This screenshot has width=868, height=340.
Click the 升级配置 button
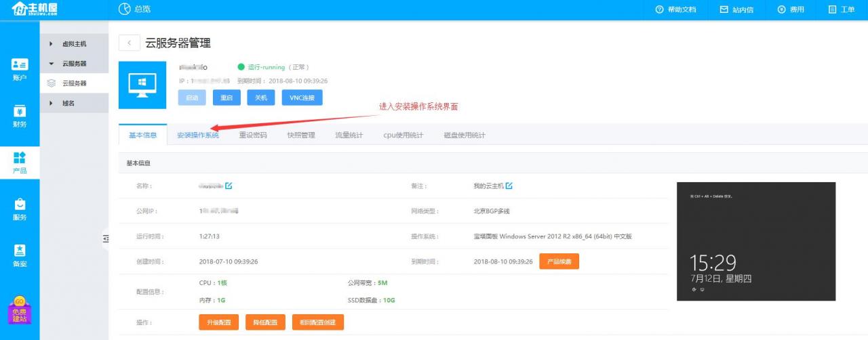click(x=218, y=322)
